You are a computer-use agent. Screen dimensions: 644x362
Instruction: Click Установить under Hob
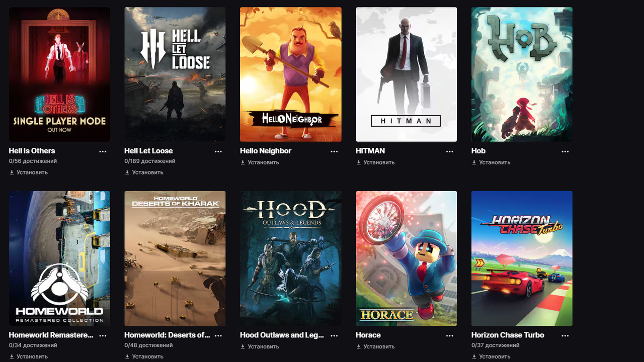[x=491, y=162]
